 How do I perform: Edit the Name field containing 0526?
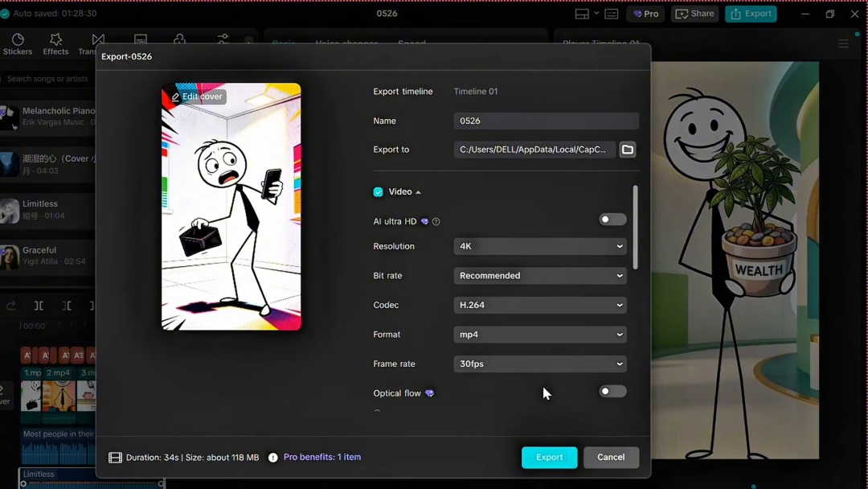coord(546,121)
